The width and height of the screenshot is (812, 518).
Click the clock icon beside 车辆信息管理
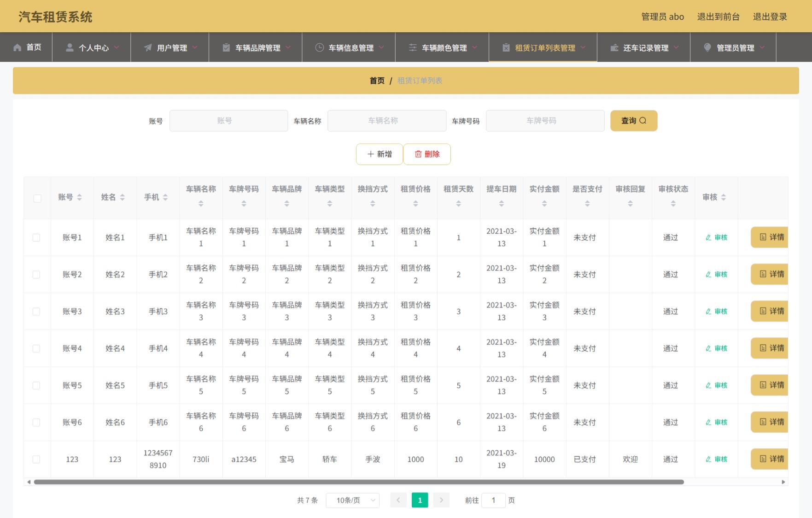coord(319,47)
